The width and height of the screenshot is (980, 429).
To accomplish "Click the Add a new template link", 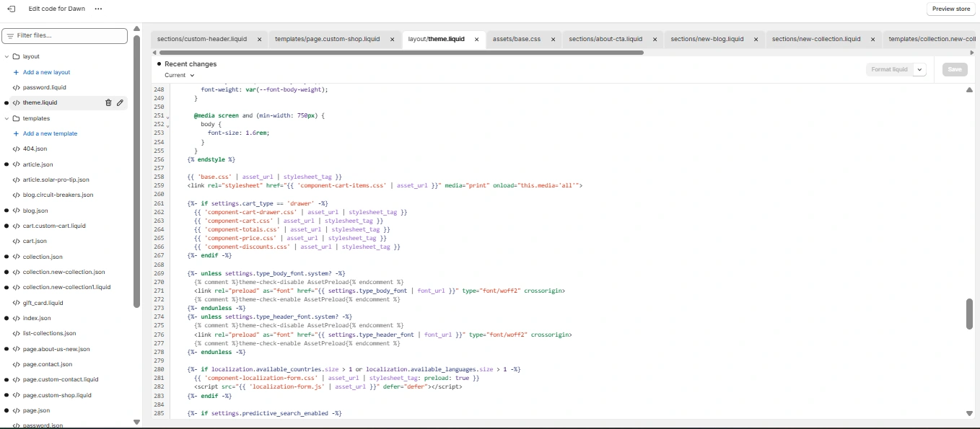I will point(50,133).
